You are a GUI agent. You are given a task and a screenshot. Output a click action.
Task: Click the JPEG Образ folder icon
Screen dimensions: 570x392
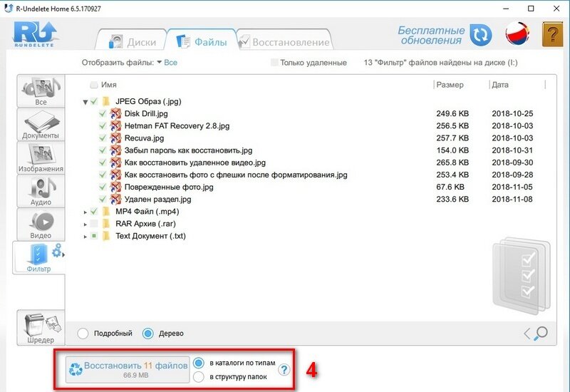pyautogui.click(x=106, y=101)
